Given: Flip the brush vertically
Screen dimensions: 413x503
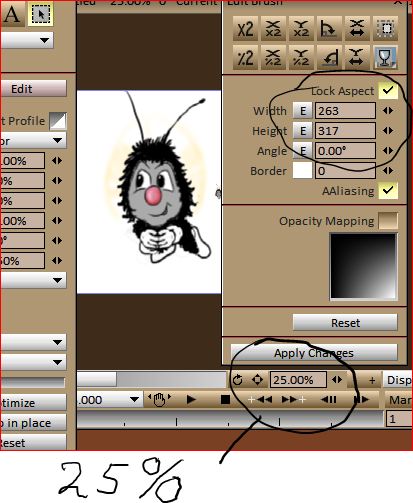Looking at the screenshot, I should (x=357, y=57).
